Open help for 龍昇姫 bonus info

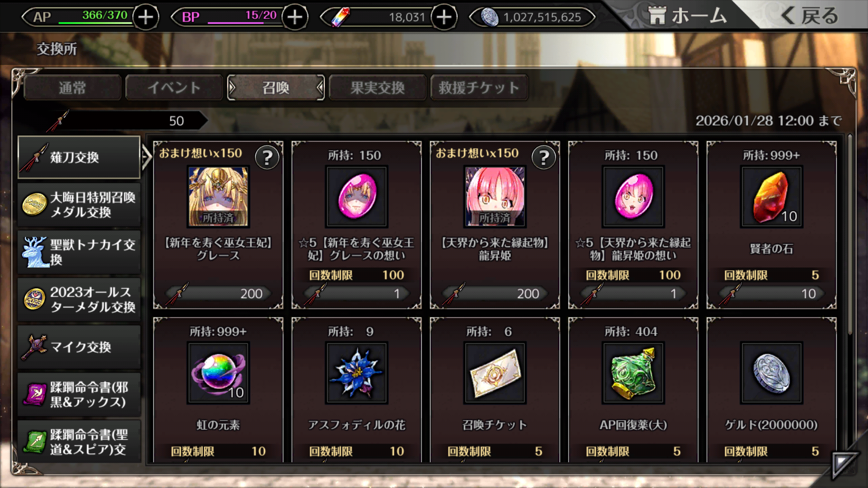pyautogui.click(x=544, y=157)
